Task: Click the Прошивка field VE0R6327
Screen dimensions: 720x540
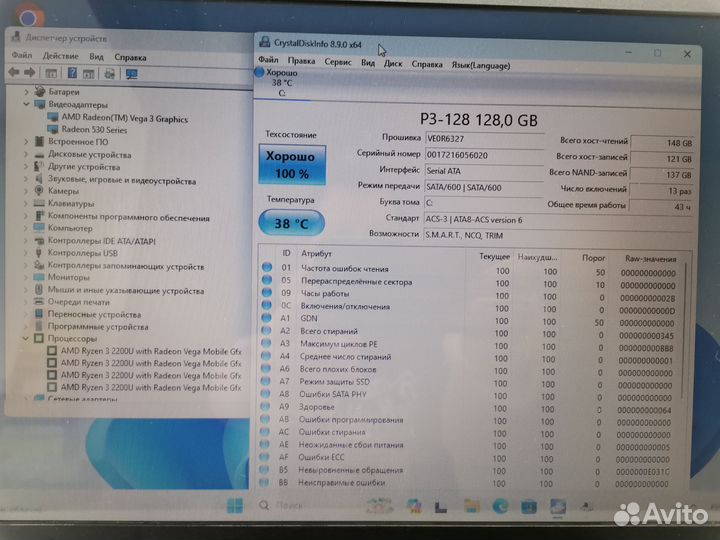Action: [484, 139]
